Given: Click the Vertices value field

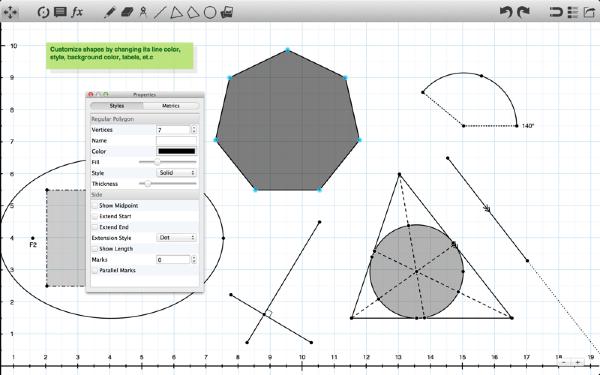Looking at the screenshot, I should click(x=173, y=130).
